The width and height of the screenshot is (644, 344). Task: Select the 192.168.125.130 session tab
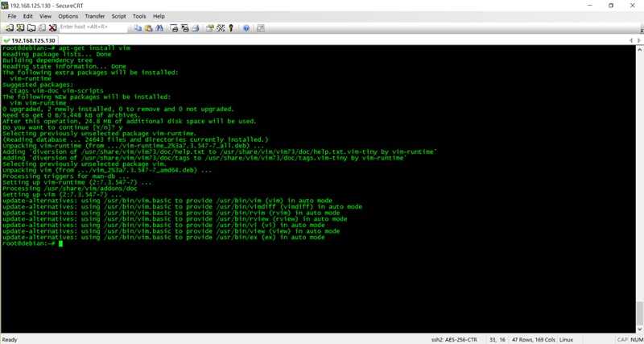[30, 41]
